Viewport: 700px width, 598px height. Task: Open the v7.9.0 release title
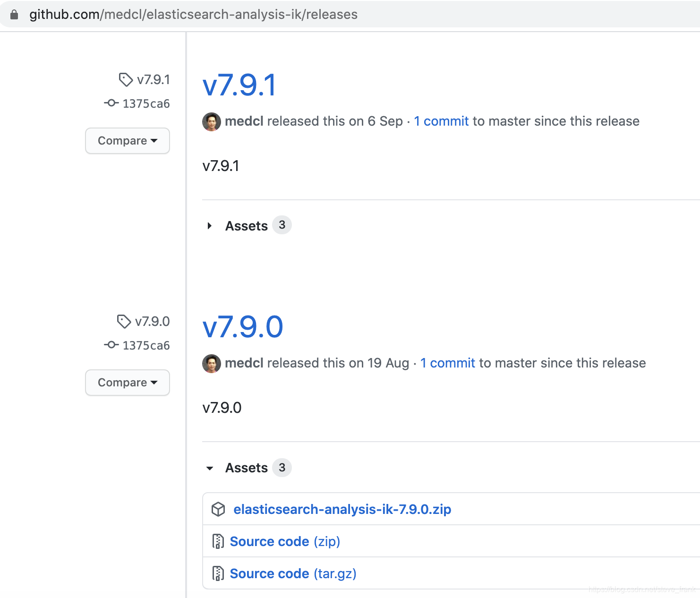243,327
